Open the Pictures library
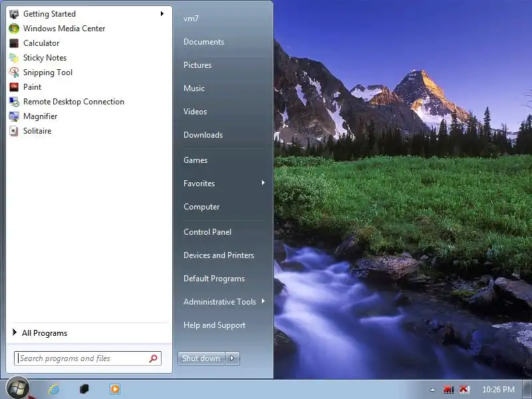532x399 pixels. coord(198,65)
